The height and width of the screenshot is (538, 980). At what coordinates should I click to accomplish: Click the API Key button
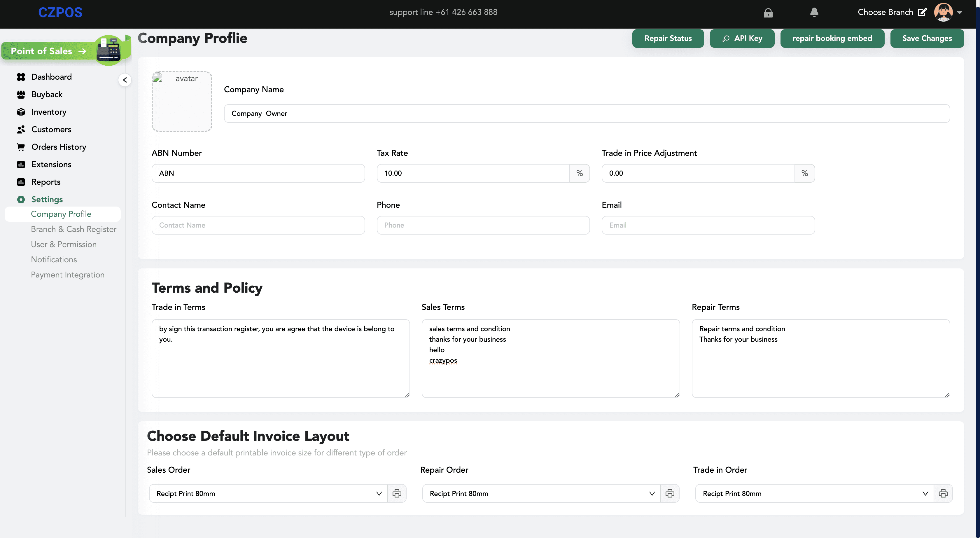click(x=742, y=39)
